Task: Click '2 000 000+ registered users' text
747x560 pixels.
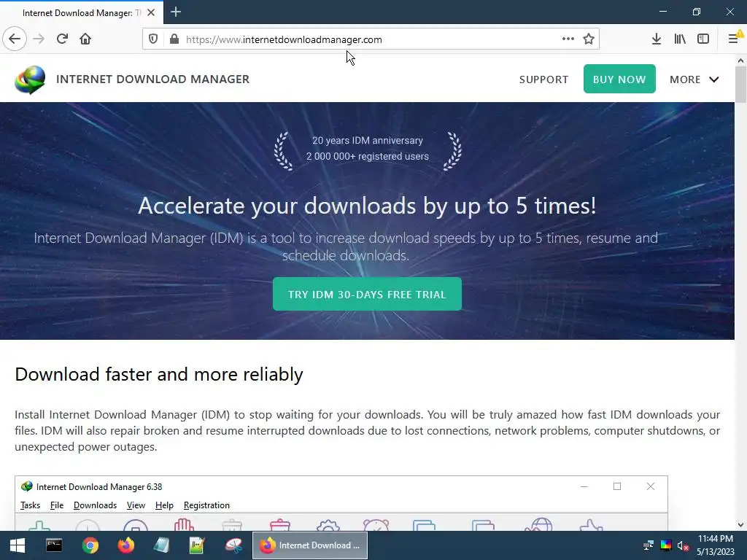Action: 368,156
